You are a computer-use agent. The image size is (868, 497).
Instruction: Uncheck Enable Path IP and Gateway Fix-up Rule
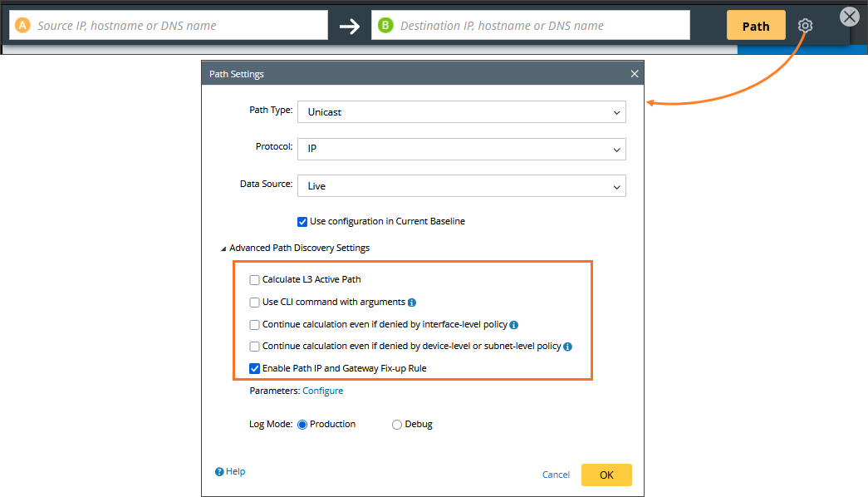pos(255,368)
